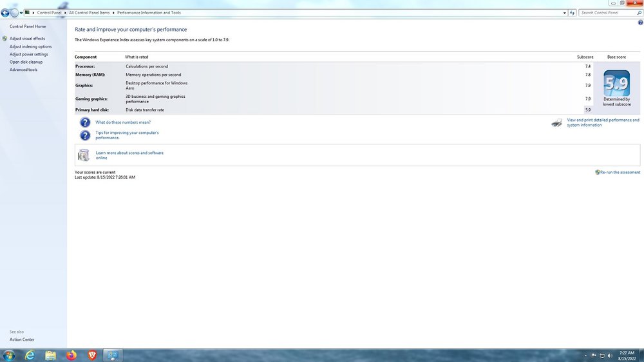Viewport: 644px width, 362px height.
Task: Click 'Re-run the assessment' link
Action: pyautogui.click(x=620, y=172)
